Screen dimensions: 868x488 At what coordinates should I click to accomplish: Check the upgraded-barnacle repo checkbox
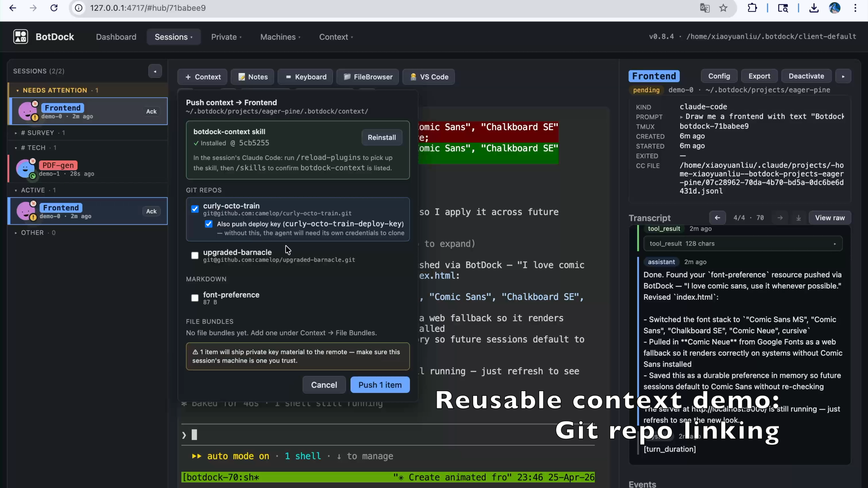click(x=195, y=256)
